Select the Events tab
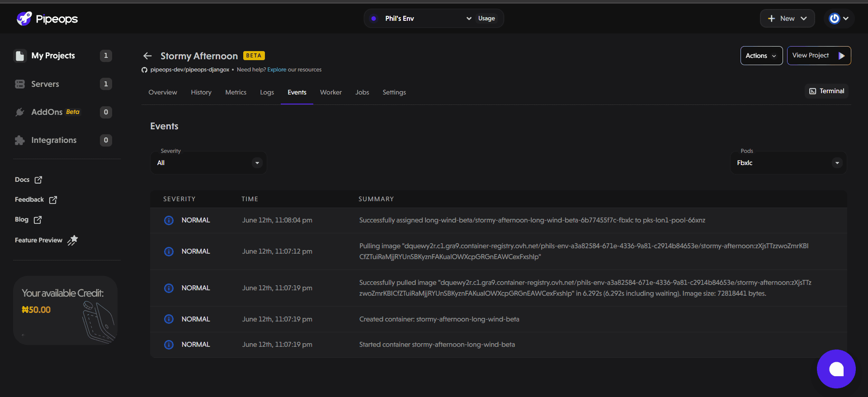 pos(297,92)
